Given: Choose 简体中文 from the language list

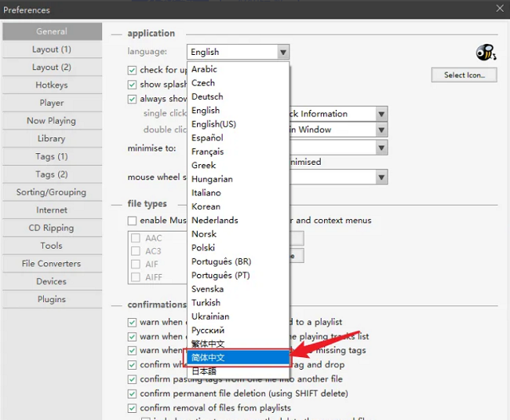Looking at the screenshot, I should pos(239,357).
